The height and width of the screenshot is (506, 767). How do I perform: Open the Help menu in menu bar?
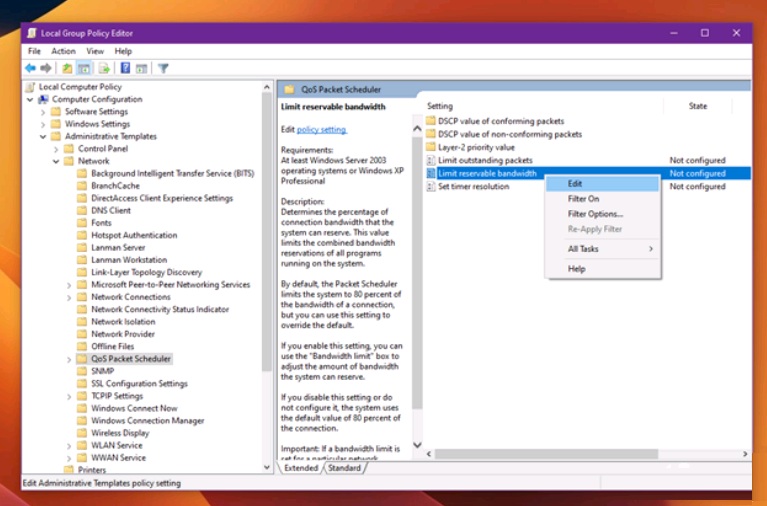tap(123, 51)
